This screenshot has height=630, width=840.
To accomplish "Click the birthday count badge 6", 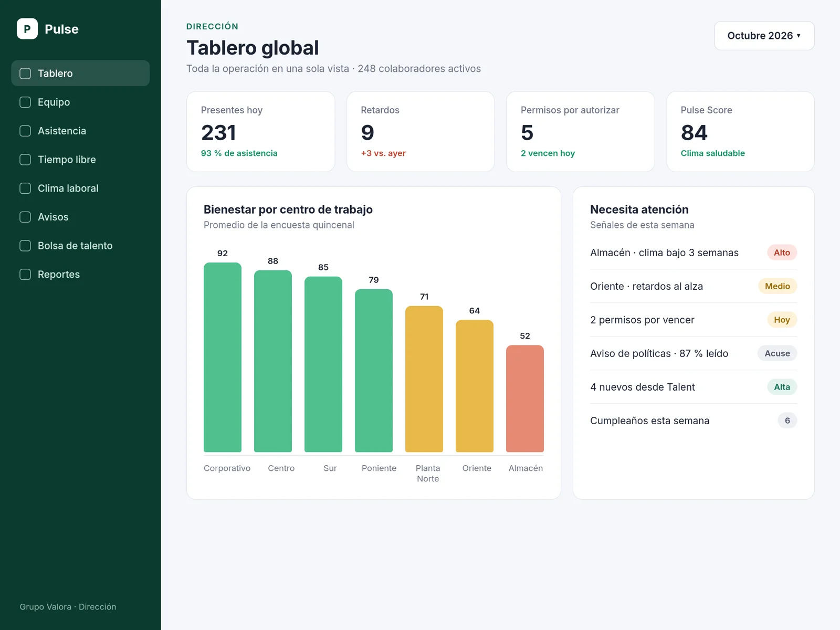I will pos(787,421).
